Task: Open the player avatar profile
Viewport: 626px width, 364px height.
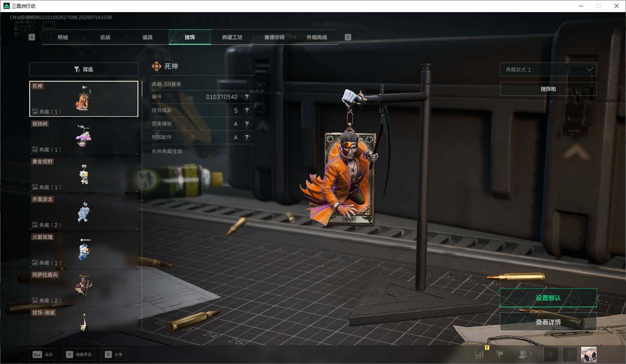Action: coord(588,355)
